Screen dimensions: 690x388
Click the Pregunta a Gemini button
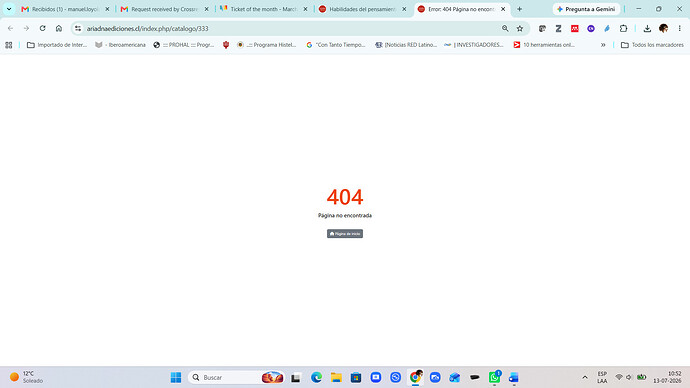click(x=586, y=9)
